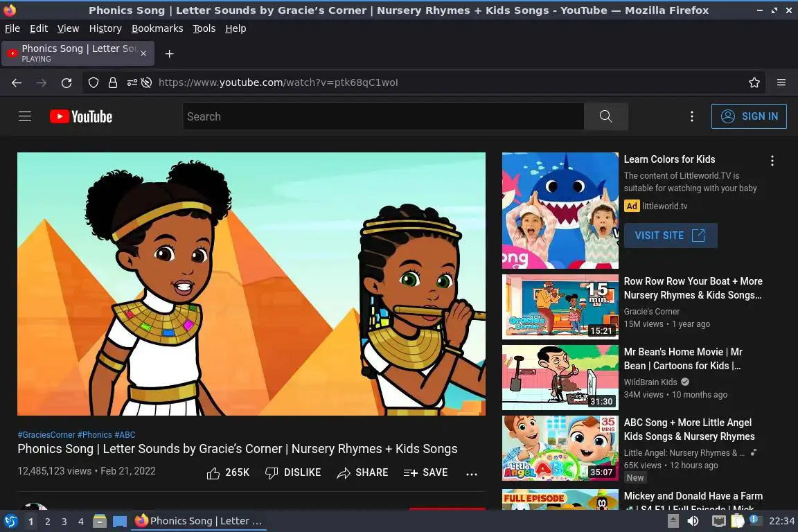798x532 pixels.
Task: Open the Tools menu
Action: click(x=204, y=28)
